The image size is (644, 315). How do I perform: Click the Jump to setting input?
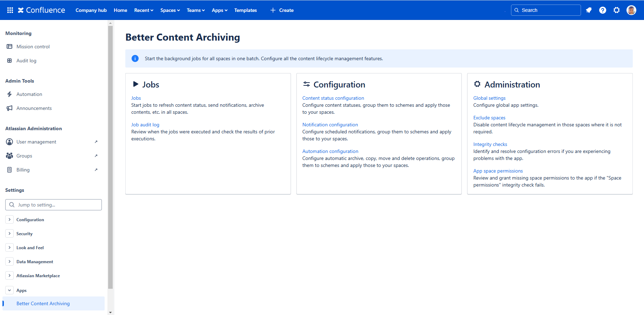click(54, 205)
